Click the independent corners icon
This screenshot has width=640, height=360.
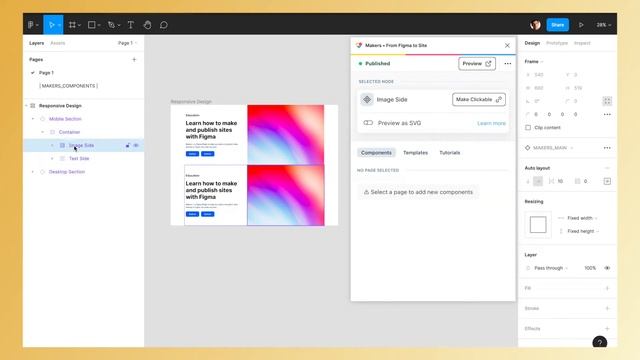click(x=607, y=101)
